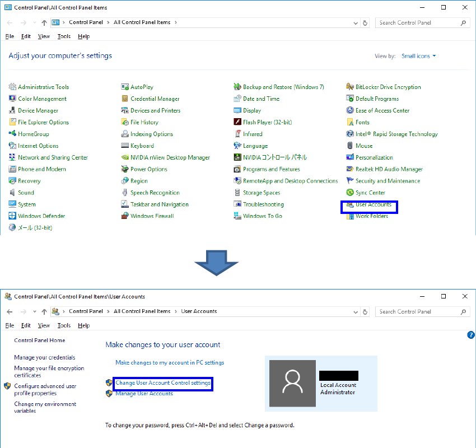Image resolution: width=476 pixels, height=448 pixels.
Task: Refresh the User Accounts window
Action: click(x=365, y=312)
